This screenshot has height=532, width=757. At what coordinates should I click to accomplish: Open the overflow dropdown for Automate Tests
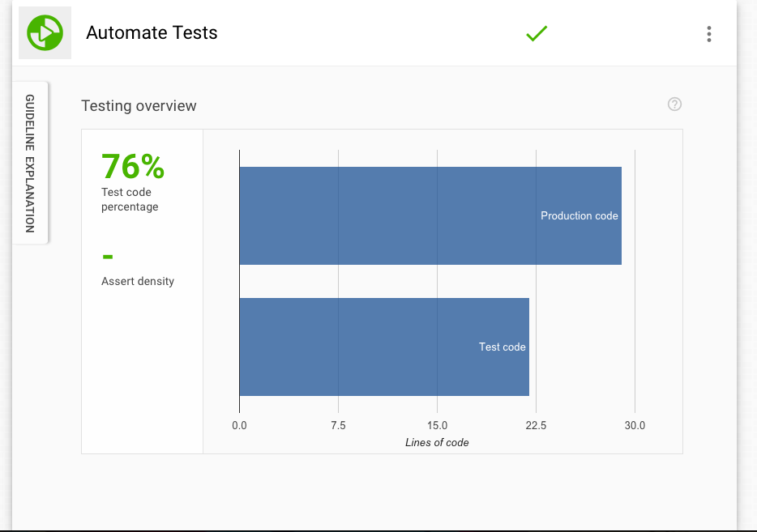709,34
